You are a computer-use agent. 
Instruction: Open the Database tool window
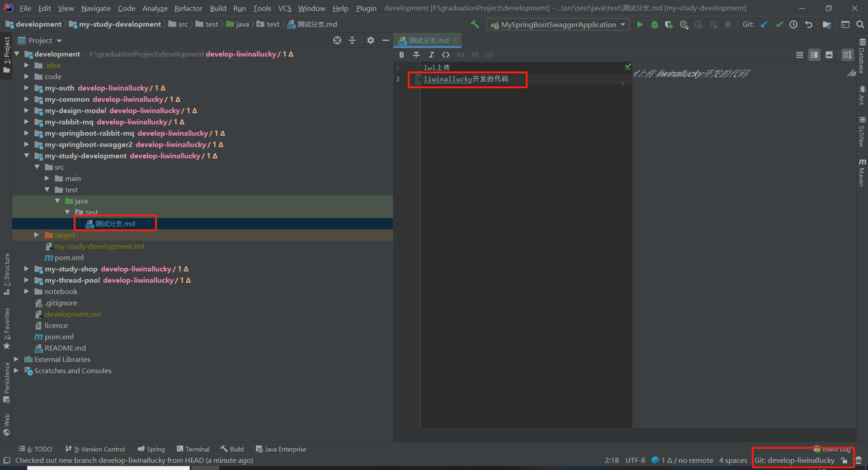[x=862, y=57]
